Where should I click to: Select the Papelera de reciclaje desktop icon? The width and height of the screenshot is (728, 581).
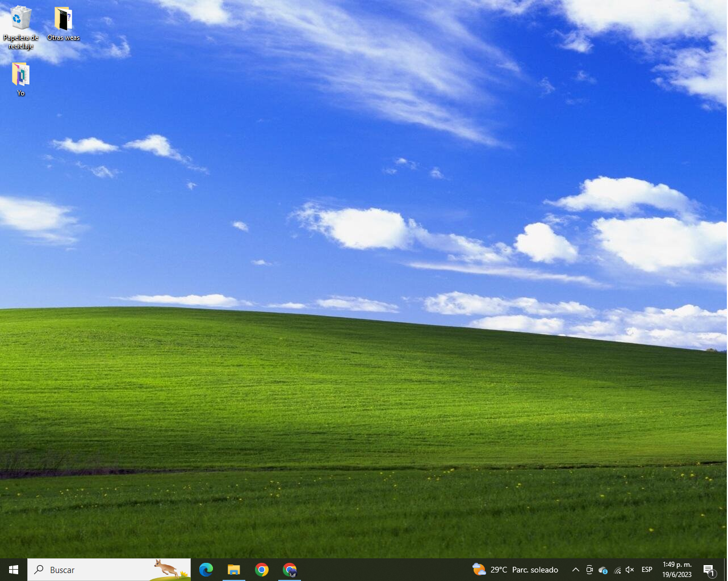pyautogui.click(x=21, y=27)
